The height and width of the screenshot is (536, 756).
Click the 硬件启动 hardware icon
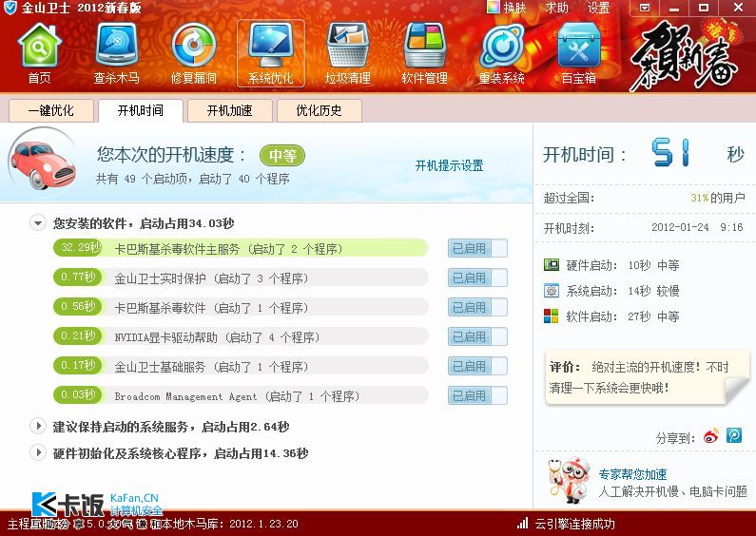[552, 264]
